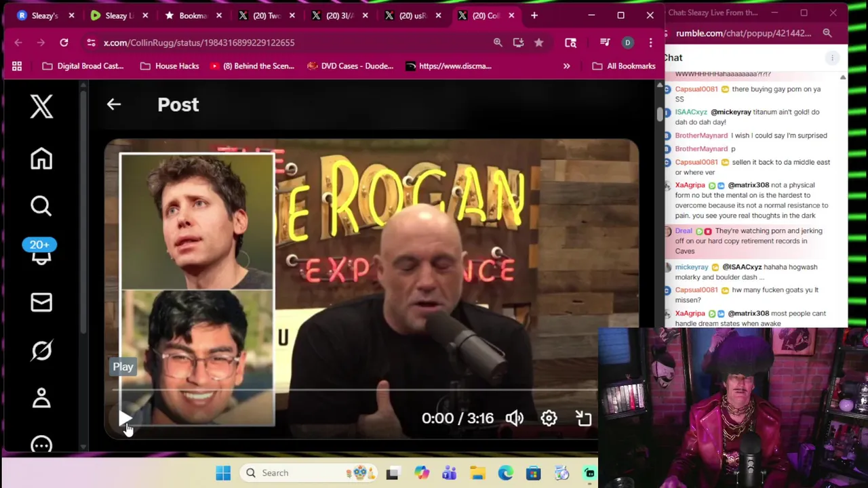Click the install app icon in the address bar
This screenshot has height=488, width=868.
[x=518, y=43]
